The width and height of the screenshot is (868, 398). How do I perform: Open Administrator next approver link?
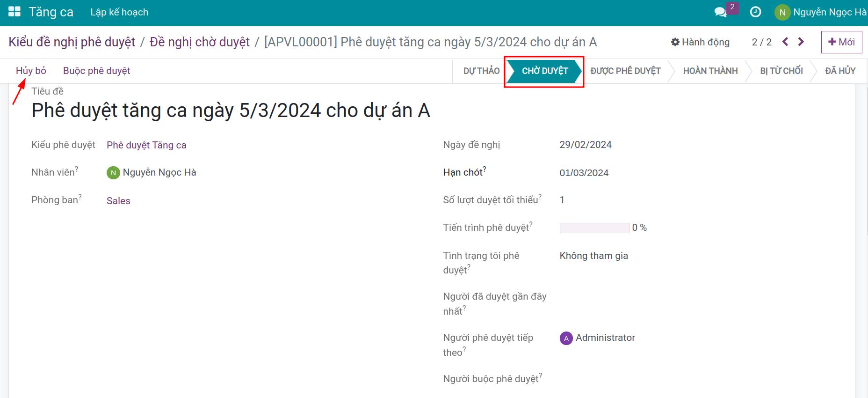pos(605,338)
